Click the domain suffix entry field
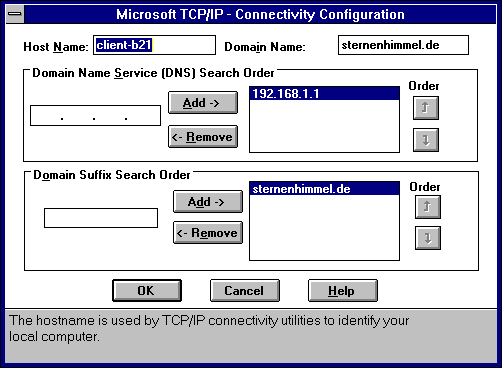Image resolution: width=502 pixels, height=368 pixels. click(101, 218)
